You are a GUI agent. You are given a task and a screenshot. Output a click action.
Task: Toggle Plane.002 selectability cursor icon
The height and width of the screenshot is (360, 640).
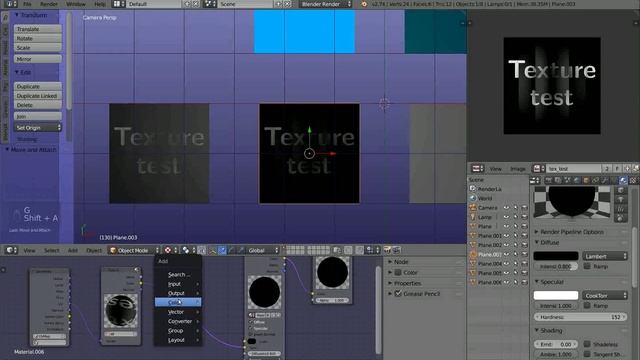coord(516,245)
